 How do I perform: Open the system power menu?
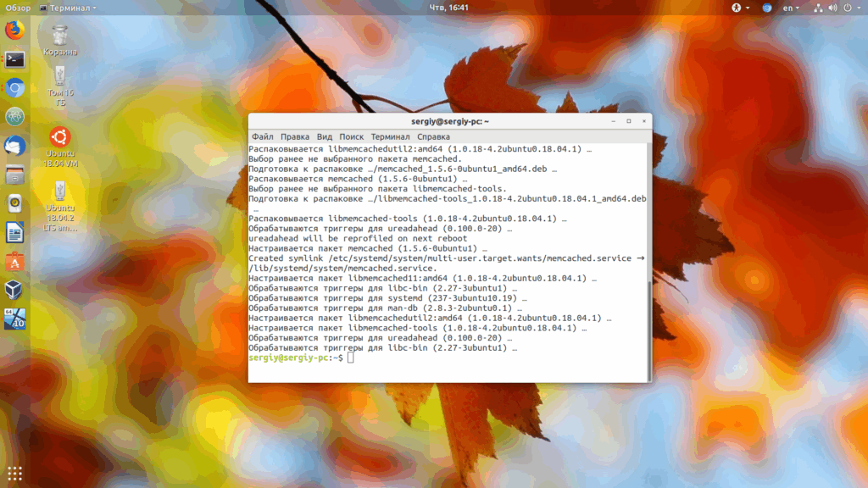(851, 8)
